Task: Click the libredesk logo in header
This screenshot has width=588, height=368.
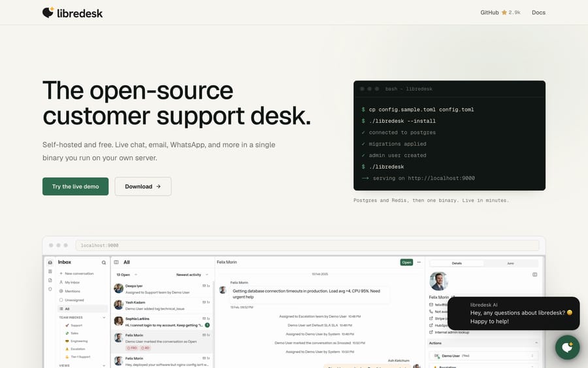Action: tap(73, 13)
